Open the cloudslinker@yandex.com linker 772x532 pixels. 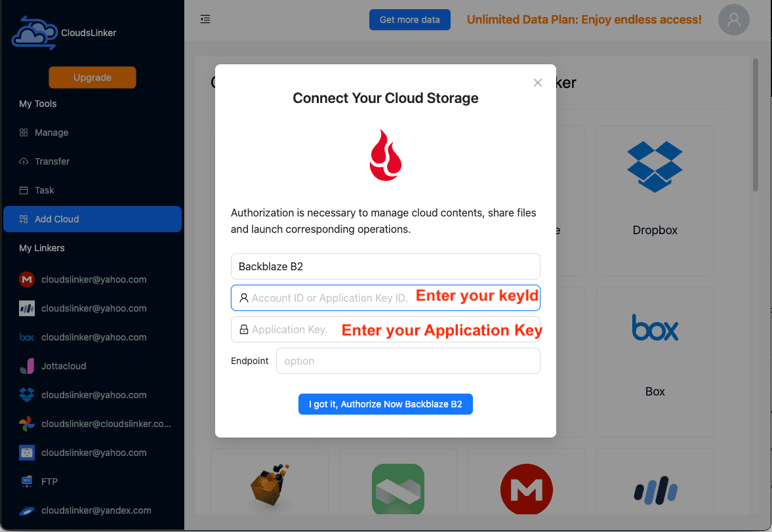92,510
